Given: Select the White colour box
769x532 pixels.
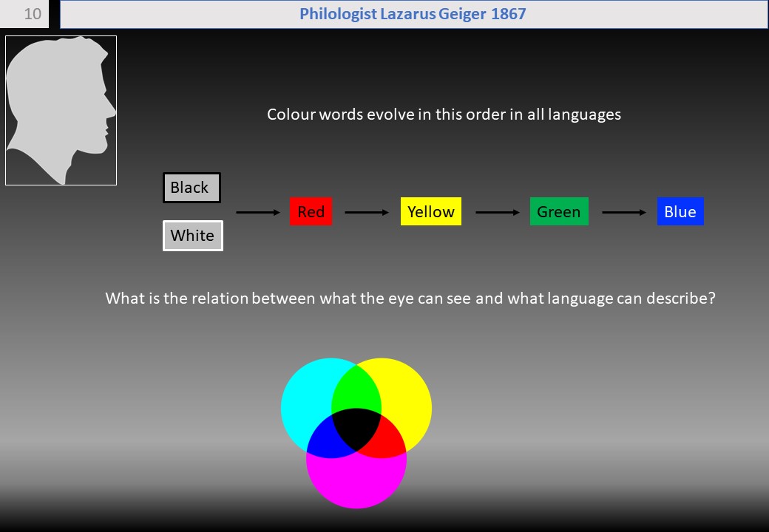Looking at the screenshot, I should point(193,236).
